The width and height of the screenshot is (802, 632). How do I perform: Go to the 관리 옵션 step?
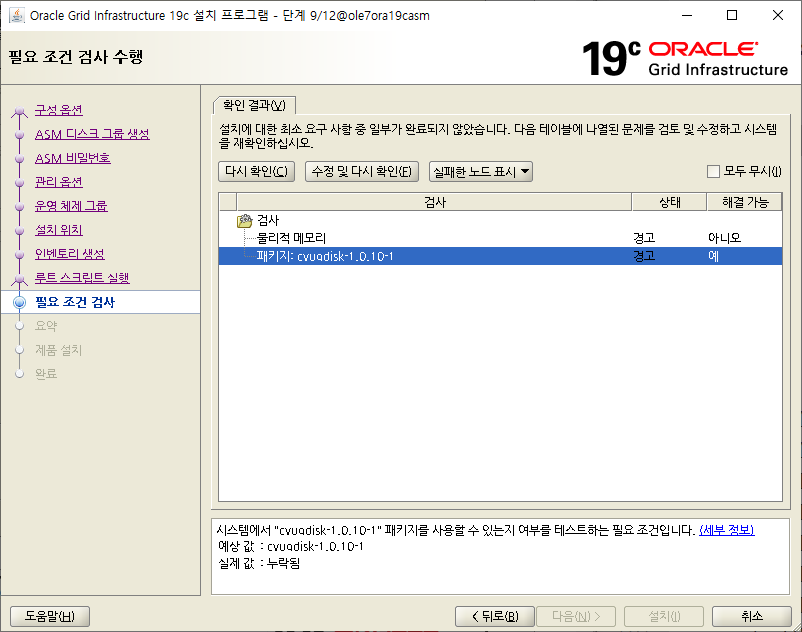59,182
